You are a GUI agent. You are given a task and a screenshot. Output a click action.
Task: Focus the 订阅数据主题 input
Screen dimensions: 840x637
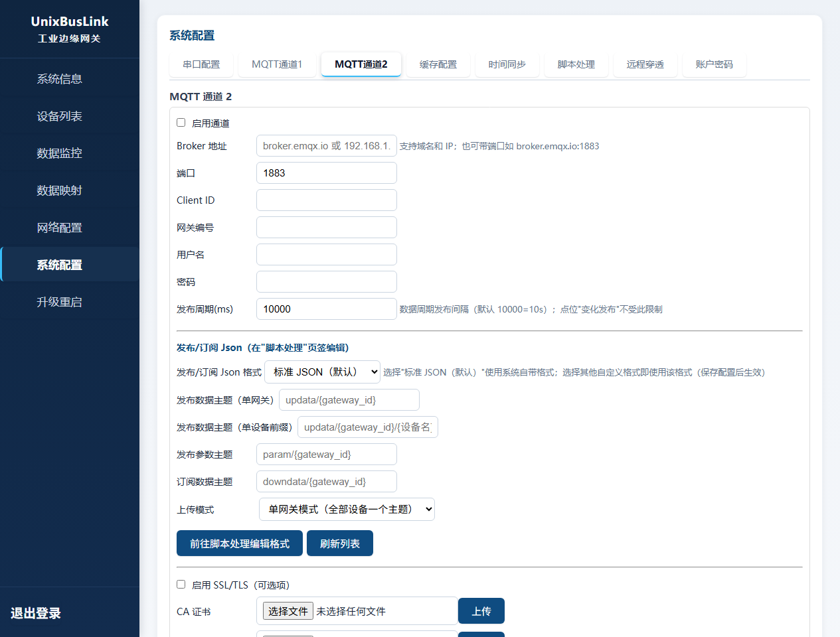pos(327,482)
